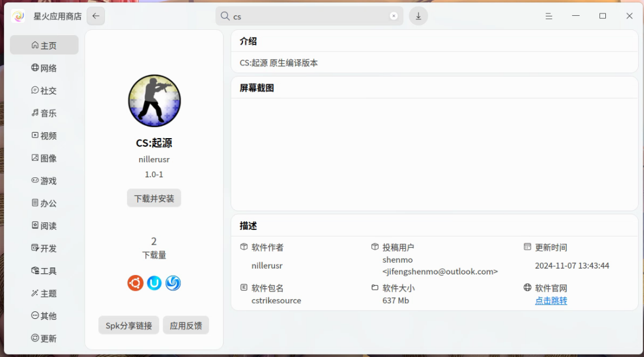
Task: Click the 投稿用户 contributor icon
Action: 375,246
